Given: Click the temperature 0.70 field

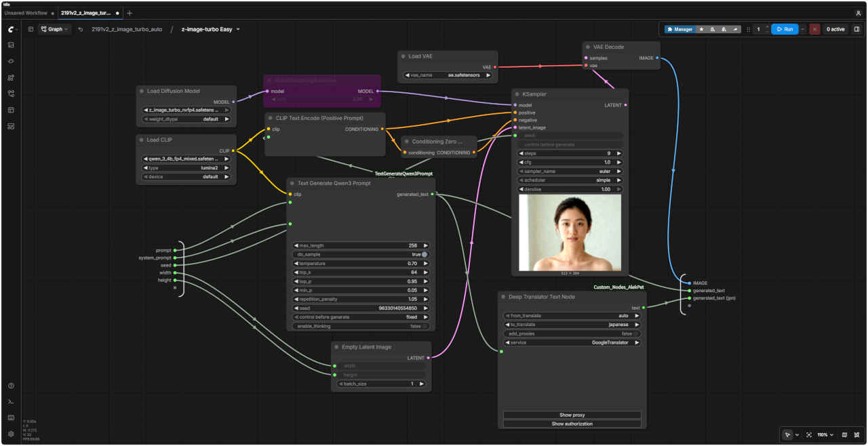Looking at the screenshot, I should tap(361, 263).
